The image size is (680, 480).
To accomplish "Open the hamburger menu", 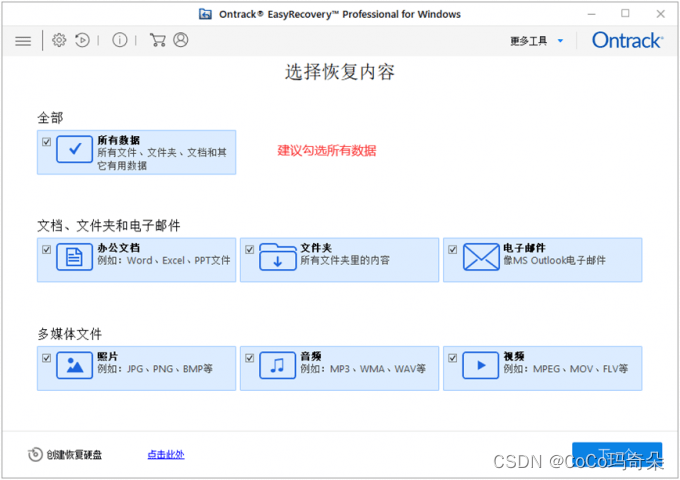I will (23, 41).
